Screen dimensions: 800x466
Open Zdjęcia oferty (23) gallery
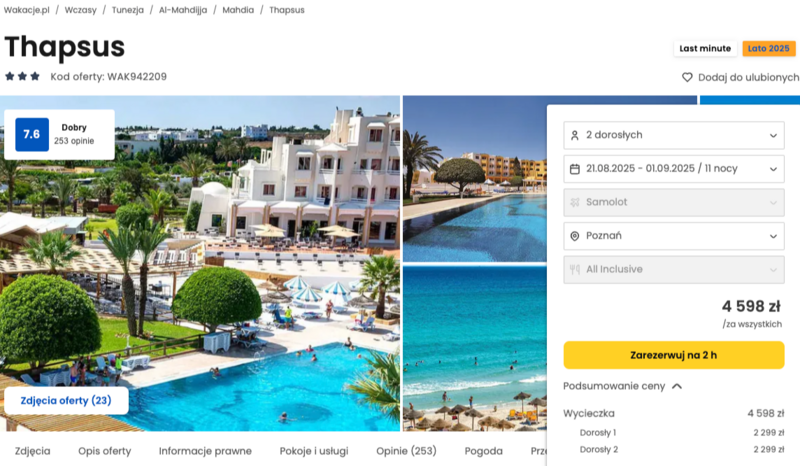(x=66, y=400)
